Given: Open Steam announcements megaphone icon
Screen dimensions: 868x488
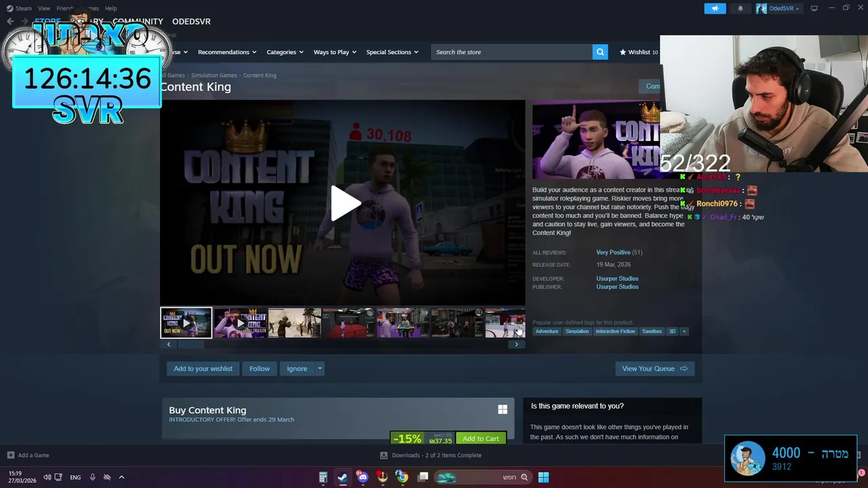Looking at the screenshot, I should pos(715,8).
